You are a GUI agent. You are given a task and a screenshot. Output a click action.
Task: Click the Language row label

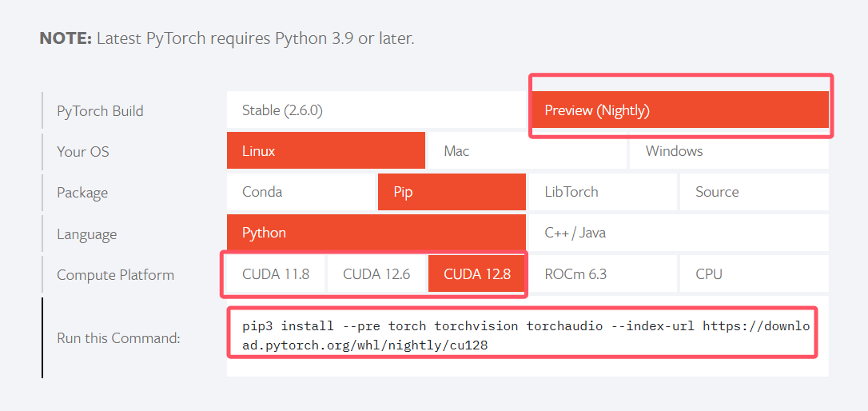click(86, 233)
